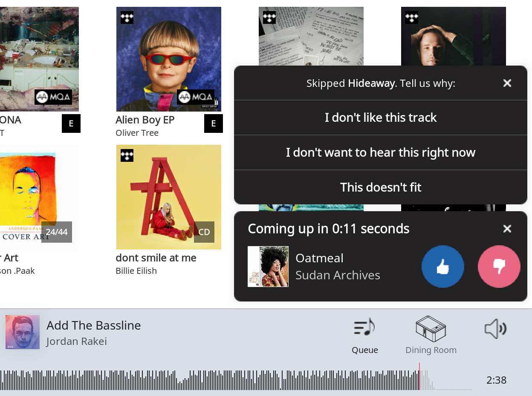Click the explicit E badge beside Alien Boy EP
This screenshot has height=396, width=532.
(x=214, y=123)
